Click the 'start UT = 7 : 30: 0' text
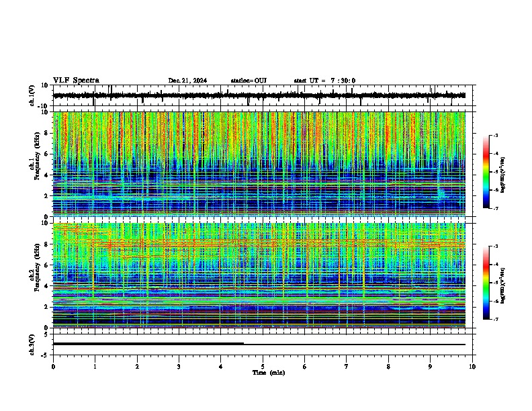 coord(324,81)
